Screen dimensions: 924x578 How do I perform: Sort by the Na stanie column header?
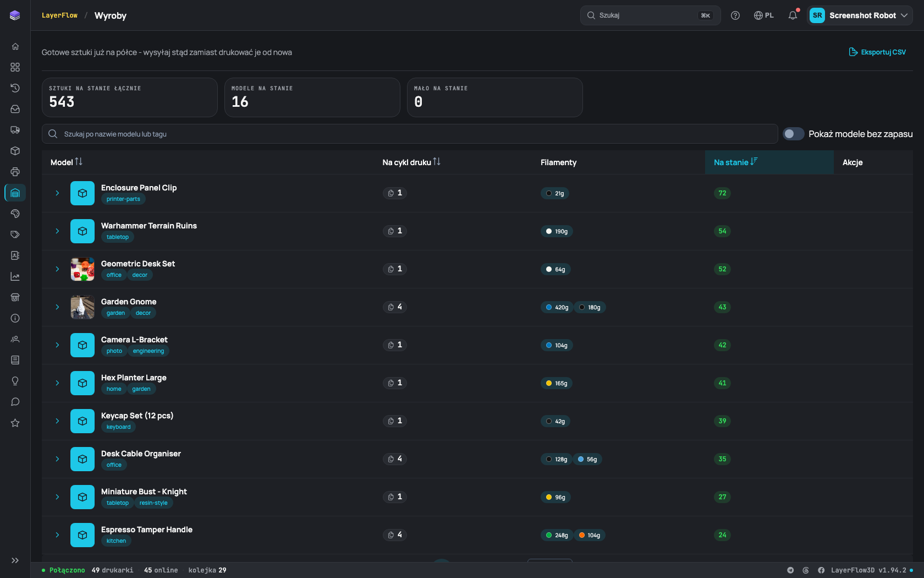735,162
